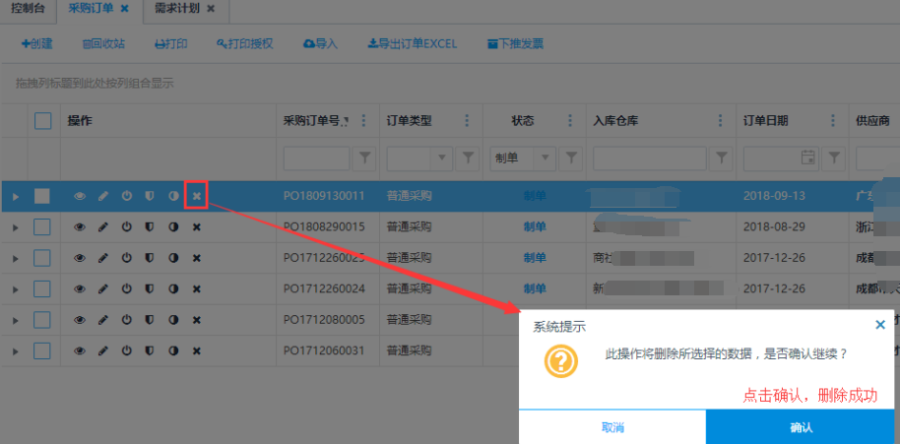The height and width of the screenshot is (444, 900).
Task: Toggle the select-all checkbox in header
Action: point(43,121)
